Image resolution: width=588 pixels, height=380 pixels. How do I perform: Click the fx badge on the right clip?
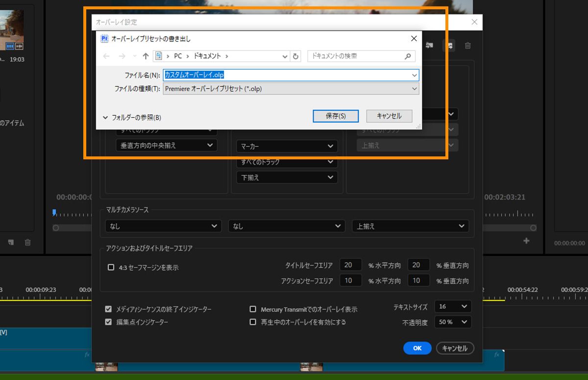[x=497, y=354]
